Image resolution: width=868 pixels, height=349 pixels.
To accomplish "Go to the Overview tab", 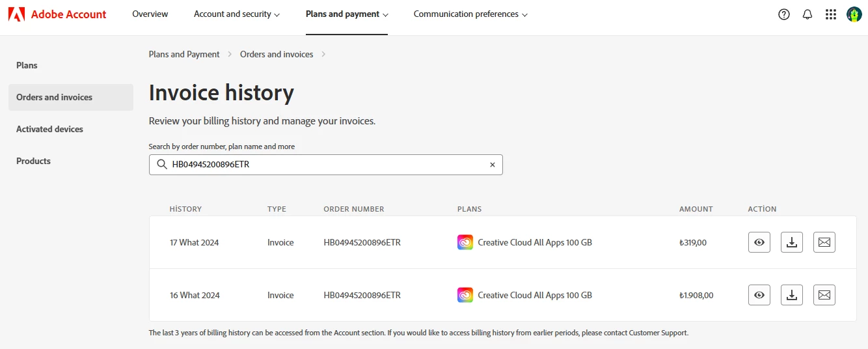I will click(x=150, y=14).
